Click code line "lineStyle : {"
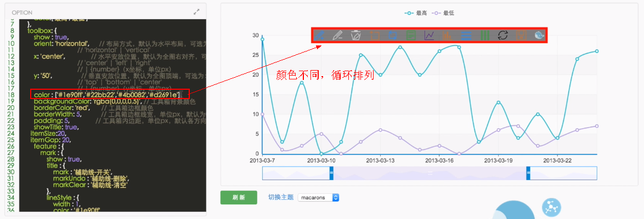This screenshot has width=644, height=219. (x=64, y=197)
